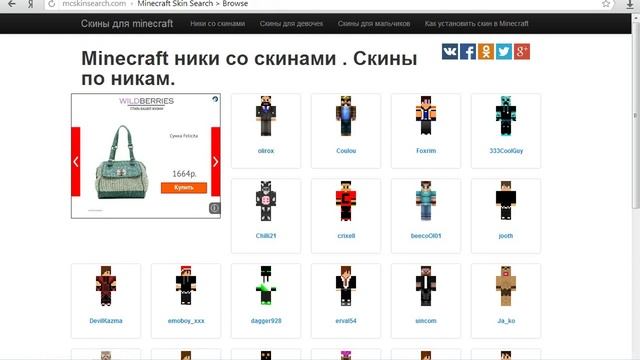Click the 1664р. price in the ad
Screen dimensions: 640x360
click(x=184, y=174)
